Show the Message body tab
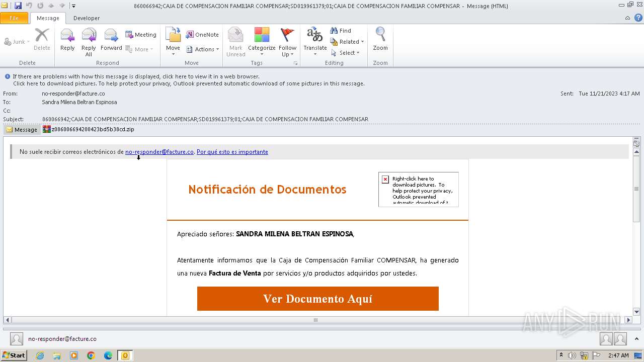 [22, 129]
